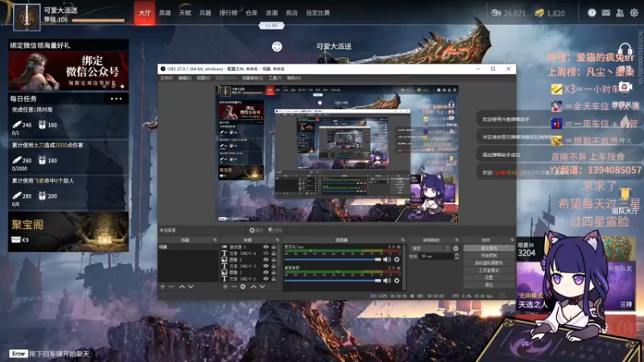This screenshot has height=362, width=644.
Task: Open the game mail envelope icon
Action: (606, 13)
